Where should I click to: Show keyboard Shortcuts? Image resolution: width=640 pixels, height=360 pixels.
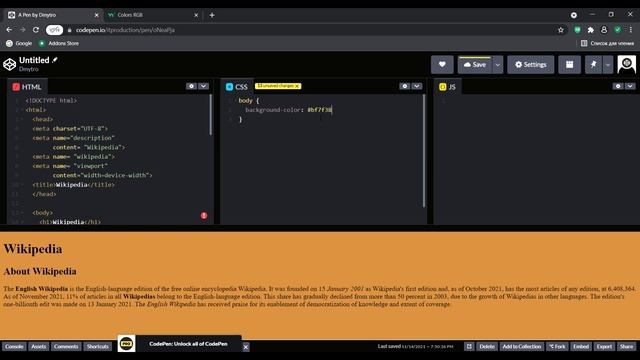98,346
